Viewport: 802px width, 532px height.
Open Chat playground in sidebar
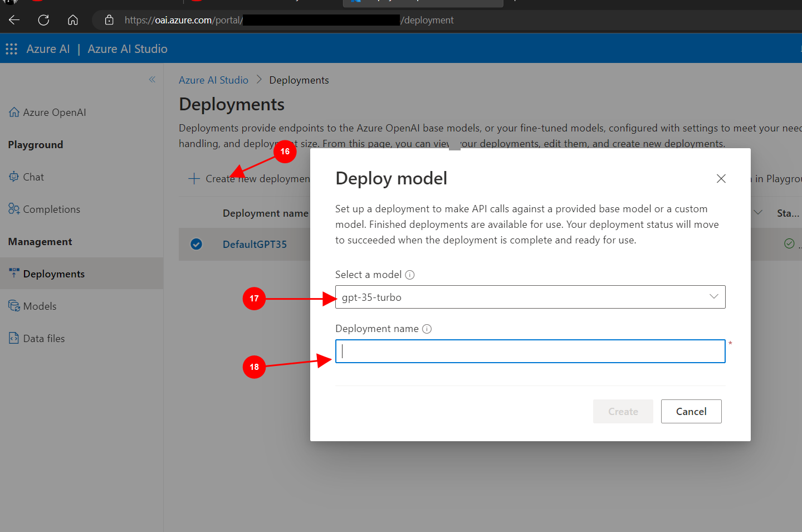click(x=33, y=177)
